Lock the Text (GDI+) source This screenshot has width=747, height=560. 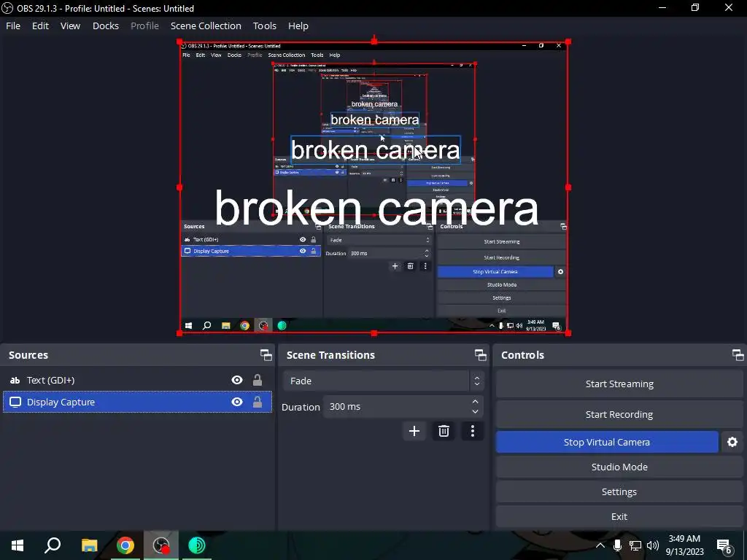(x=258, y=380)
